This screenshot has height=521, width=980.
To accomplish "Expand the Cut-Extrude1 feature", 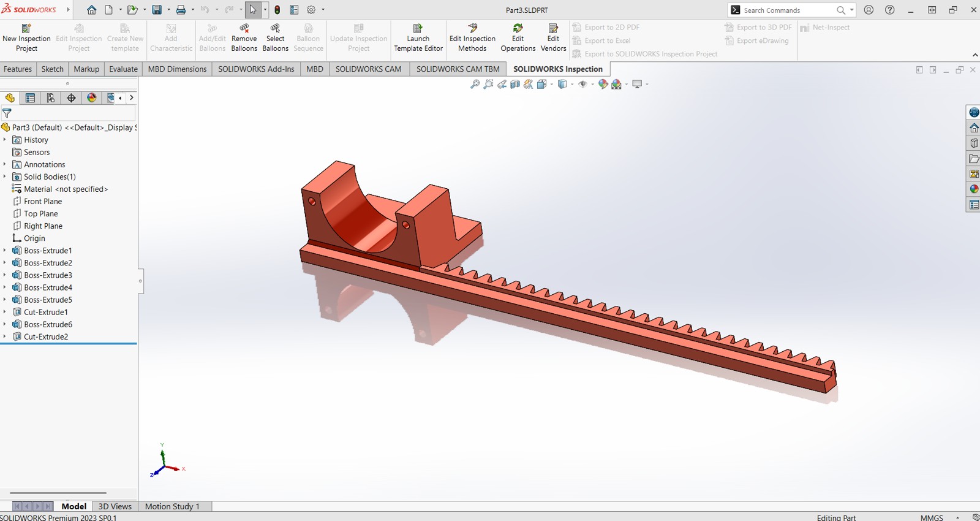I will (x=5, y=311).
